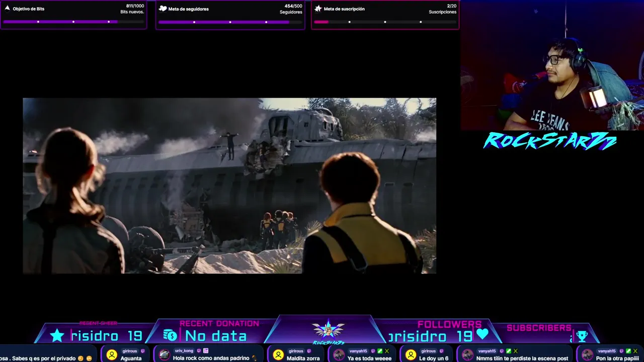The image size is (644, 362).
Task: Click the 'RECENT DONATION' heading
Action: [219, 324]
